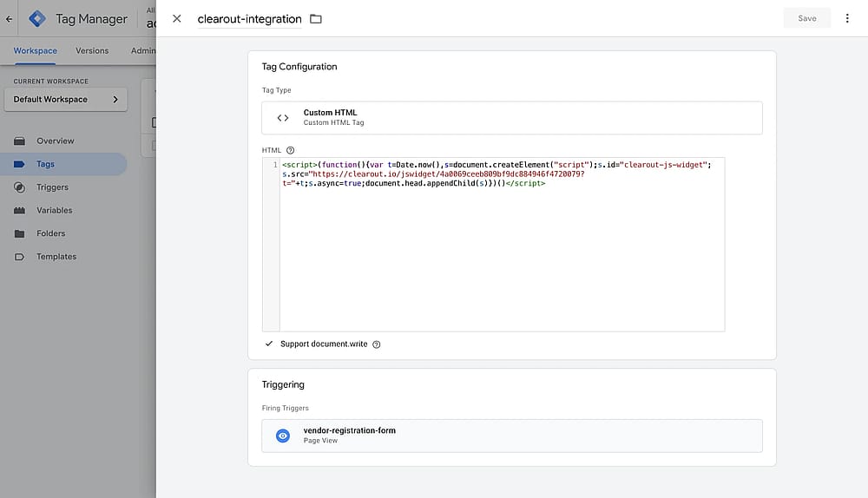Click the 'Custom HTML Tag' subtitle text
868x498 pixels.
tap(334, 123)
